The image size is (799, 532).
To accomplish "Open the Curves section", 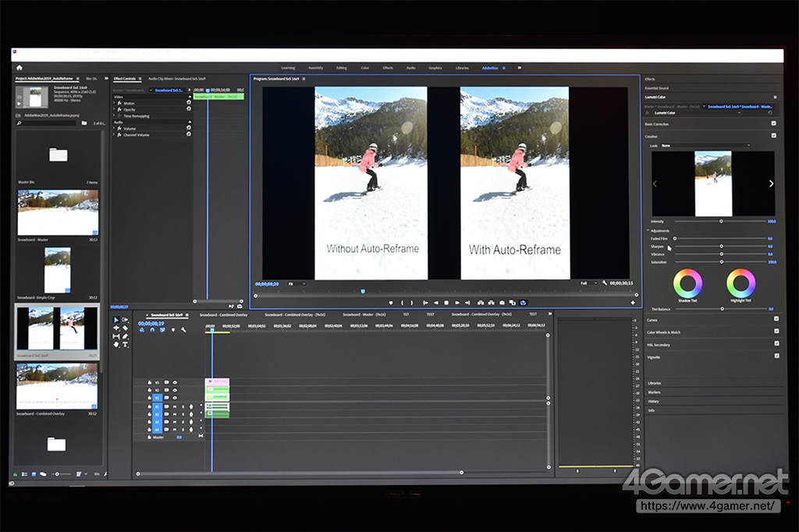I will coord(652,320).
